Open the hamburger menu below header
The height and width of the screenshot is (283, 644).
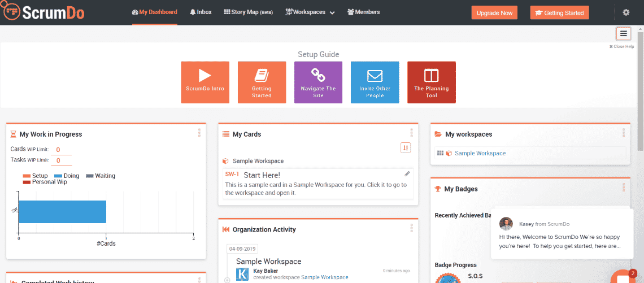click(x=624, y=33)
